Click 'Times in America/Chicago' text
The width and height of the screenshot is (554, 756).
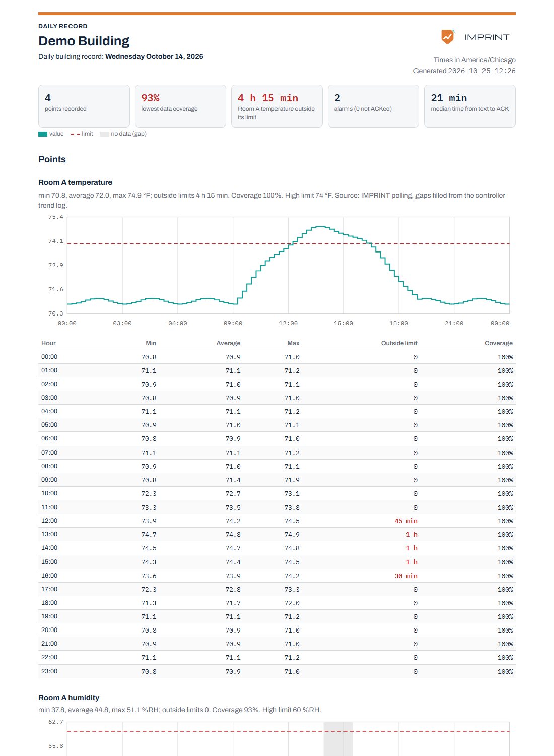point(474,60)
